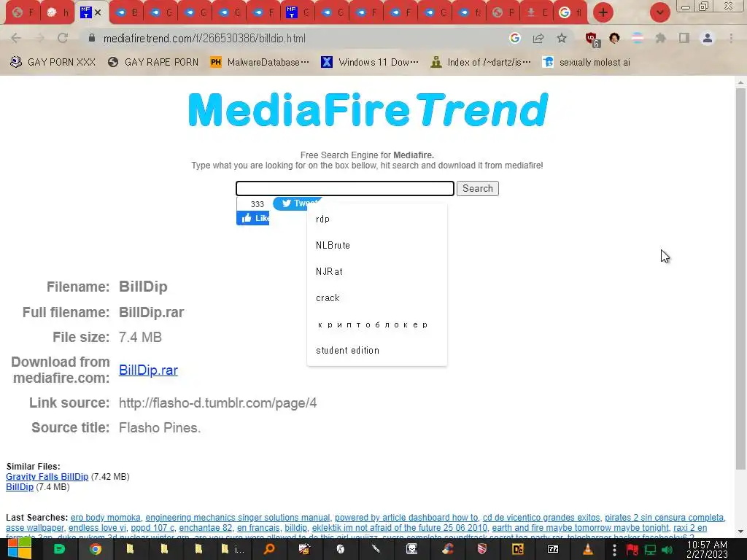Open the network tray icon
Viewport: 747px width, 560px height.
click(x=650, y=550)
